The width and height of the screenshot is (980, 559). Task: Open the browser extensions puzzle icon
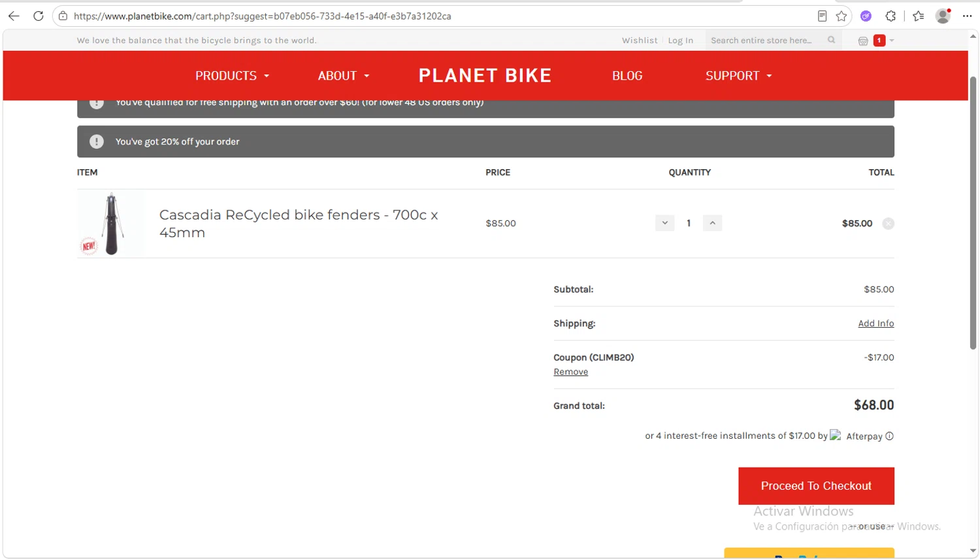pos(890,16)
